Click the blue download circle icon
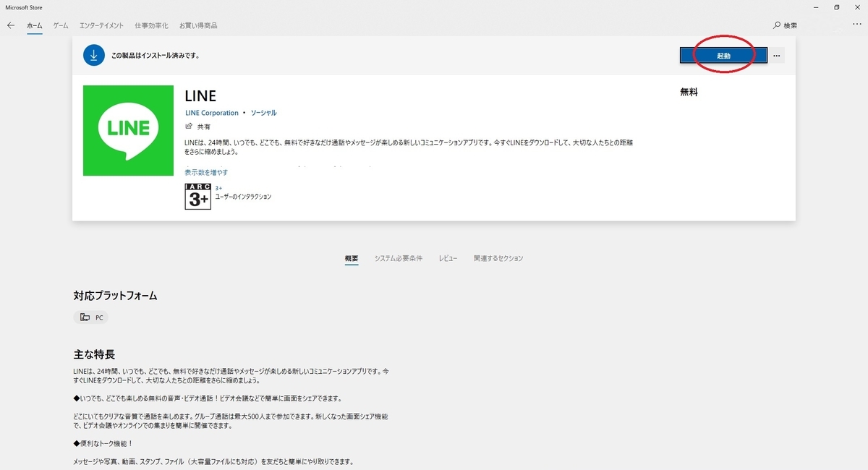The width and height of the screenshot is (868, 470). coord(93,55)
